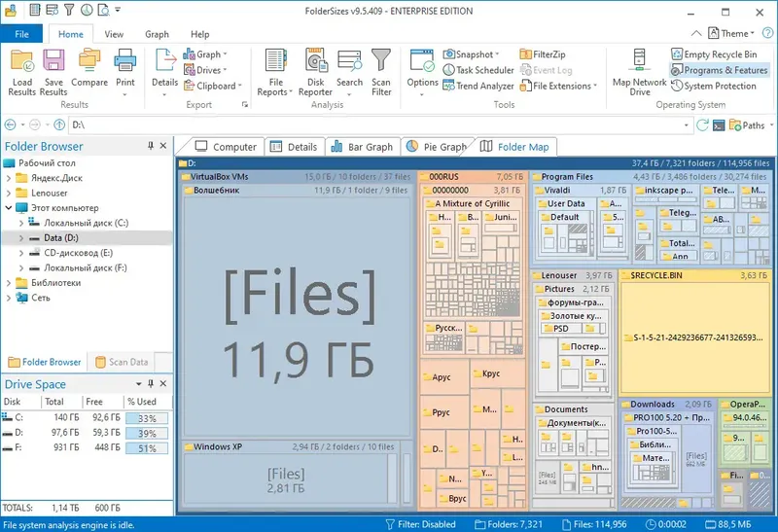Open the Graph ribbon tab

click(157, 34)
